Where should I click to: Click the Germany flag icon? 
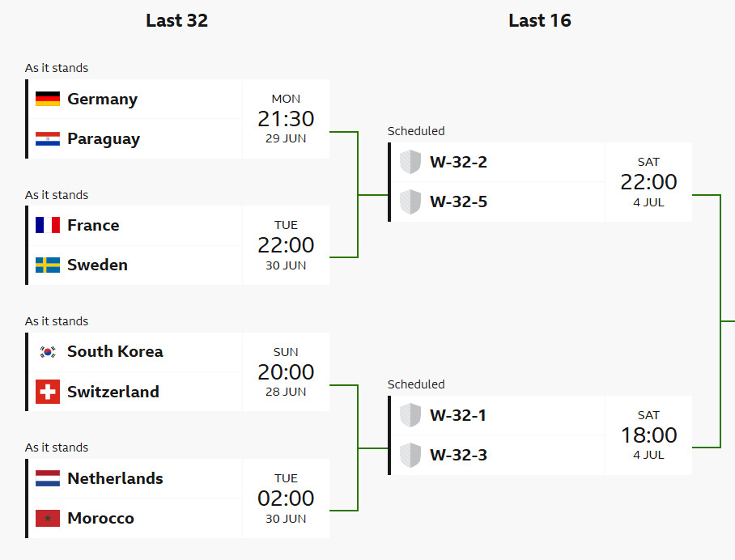pyautogui.click(x=47, y=99)
